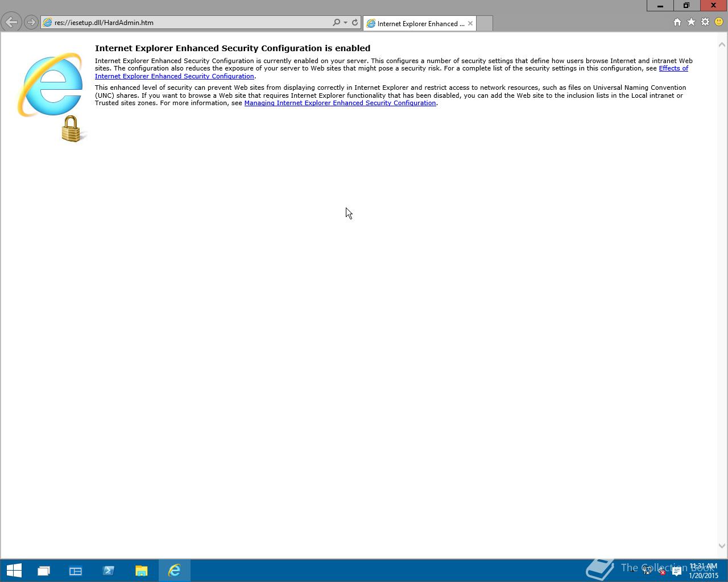Go back with the Back arrow button
728x582 pixels.
pyautogui.click(x=11, y=23)
